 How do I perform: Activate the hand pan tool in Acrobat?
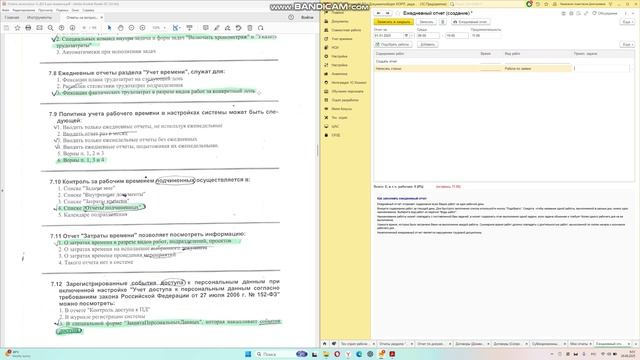(120, 28)
